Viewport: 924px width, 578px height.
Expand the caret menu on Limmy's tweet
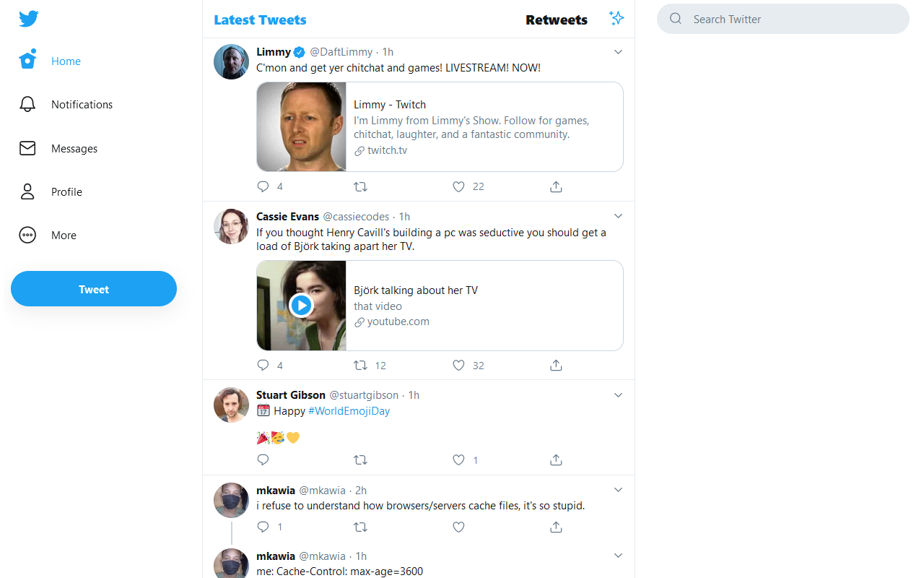[618, 51]
